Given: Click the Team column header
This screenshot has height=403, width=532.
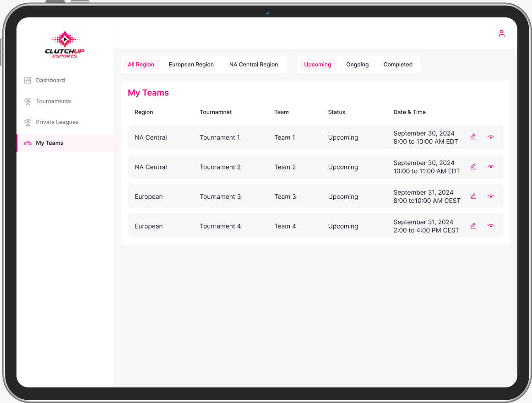Looking at the screenshot, I should 281,112.
